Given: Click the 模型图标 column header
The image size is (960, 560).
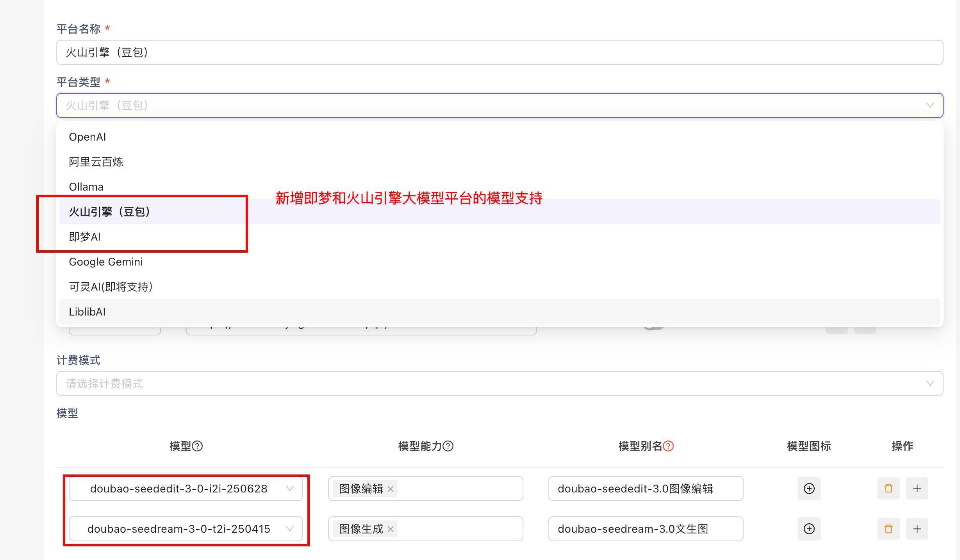Looking at the screenshot, I should (809, 446).
